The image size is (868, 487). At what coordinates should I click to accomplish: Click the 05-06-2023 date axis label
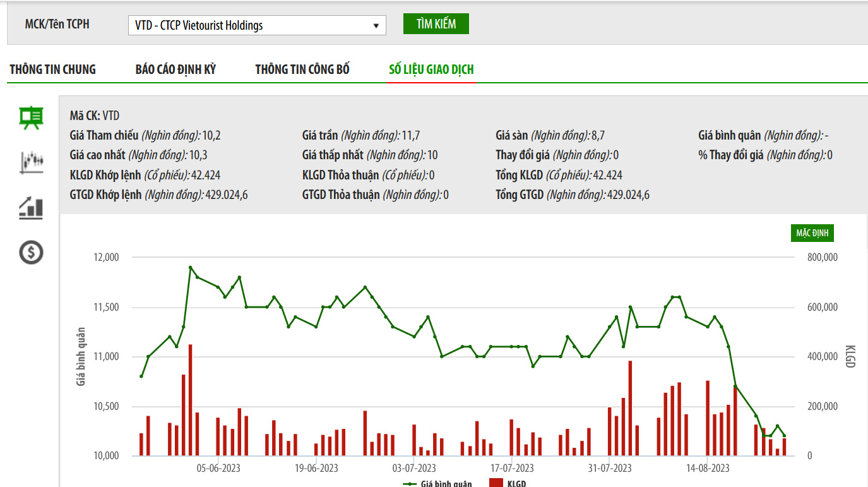point(218,468)
